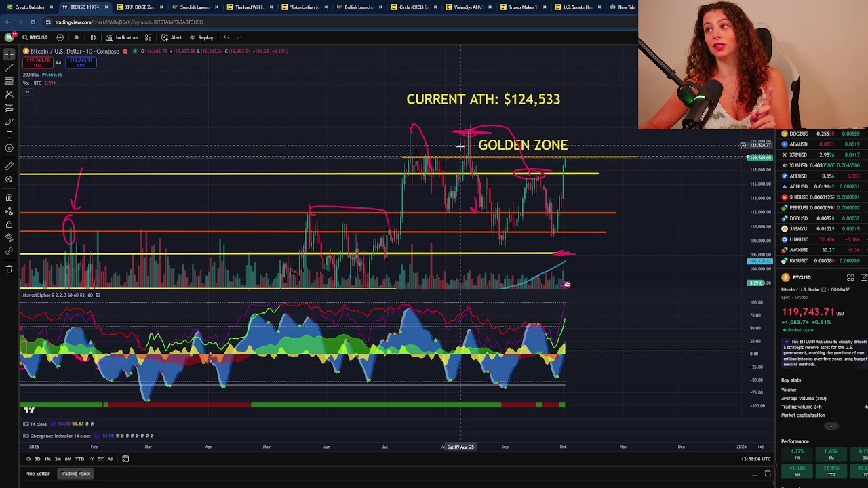The height and width of the screenshot is (488, 868).
Task: Expand key stats with down chevron
Action: pyautogui.click(x=831, y=426)
